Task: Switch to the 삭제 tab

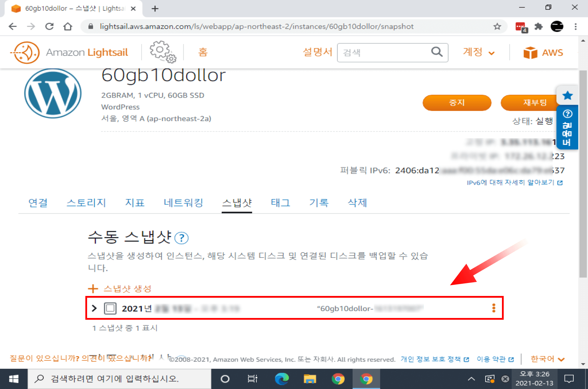Action: pyautogui.click(x=357, y=203)
